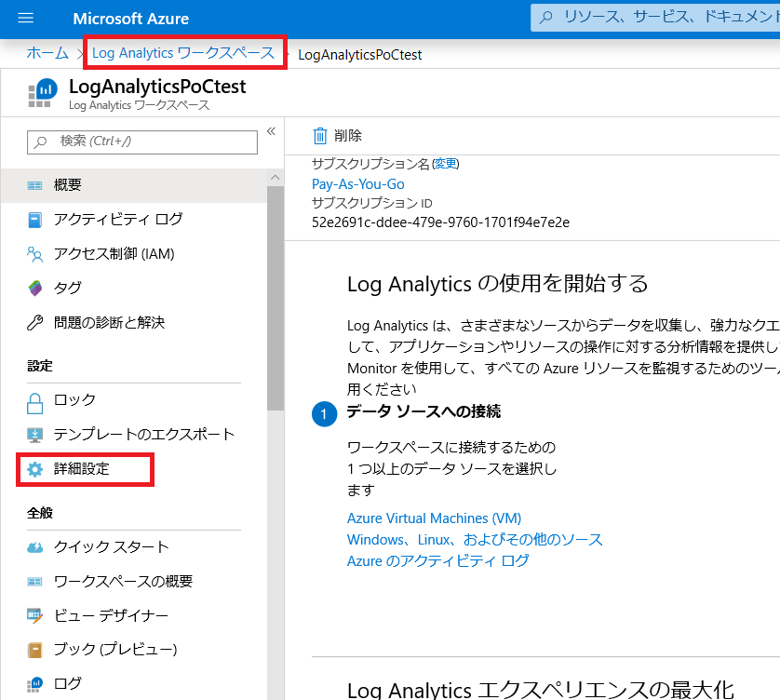This screenshot has width=780, height=700.
Task: Select 概要 in the sidebar menu
Action: pos(134,185)
